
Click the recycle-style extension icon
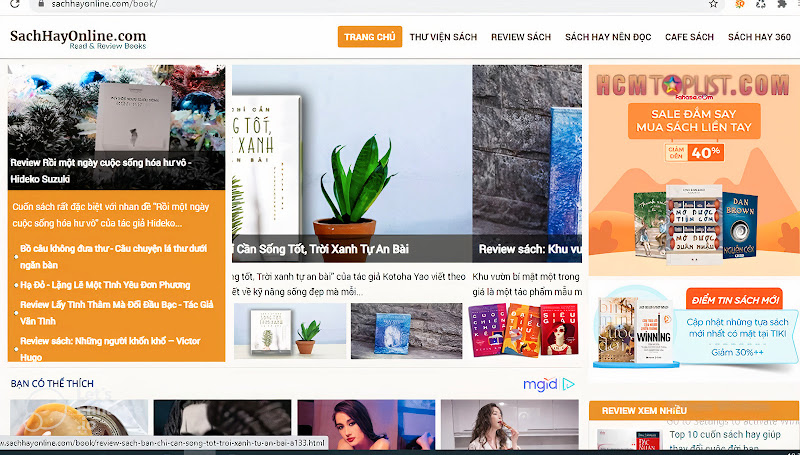(x=761, y=4)
